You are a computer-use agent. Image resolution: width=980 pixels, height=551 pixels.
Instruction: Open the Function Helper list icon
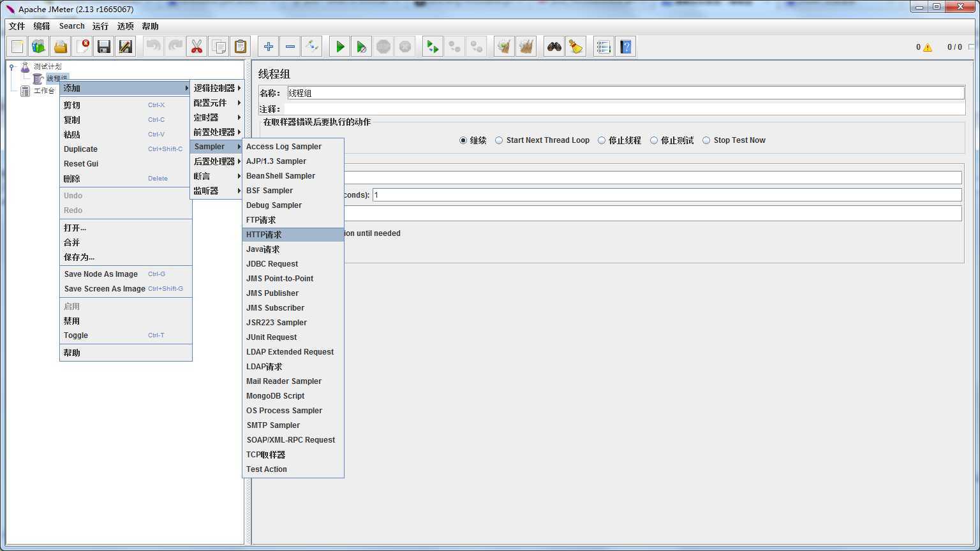click(x=604, y=47)
